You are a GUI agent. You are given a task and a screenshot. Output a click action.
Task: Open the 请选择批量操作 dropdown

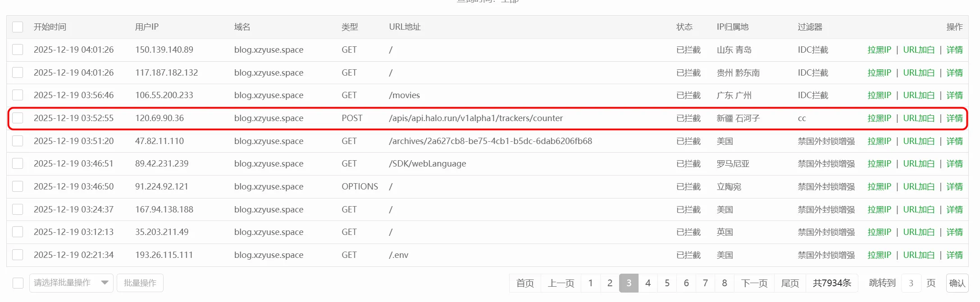tap(71, 283)
